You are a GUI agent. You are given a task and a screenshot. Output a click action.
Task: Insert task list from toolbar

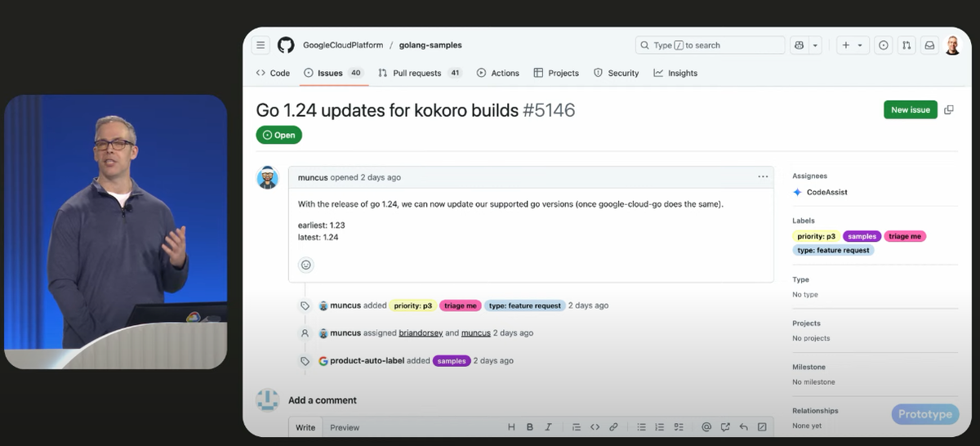coord(678,427)
